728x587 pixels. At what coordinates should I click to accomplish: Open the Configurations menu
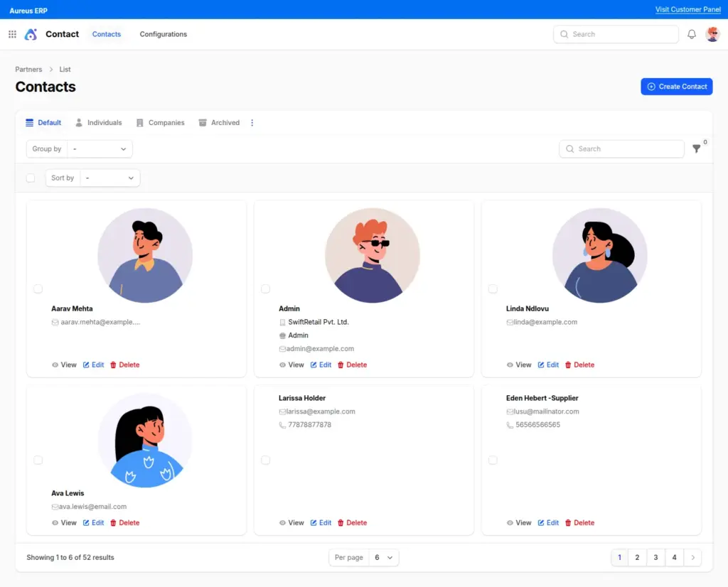click(x=163, y=34)
